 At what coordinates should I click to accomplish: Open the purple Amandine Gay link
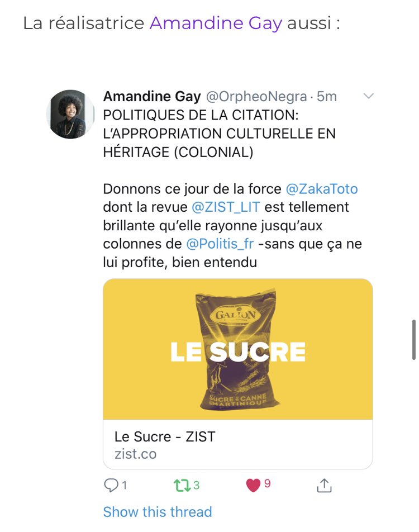[216, 23]
